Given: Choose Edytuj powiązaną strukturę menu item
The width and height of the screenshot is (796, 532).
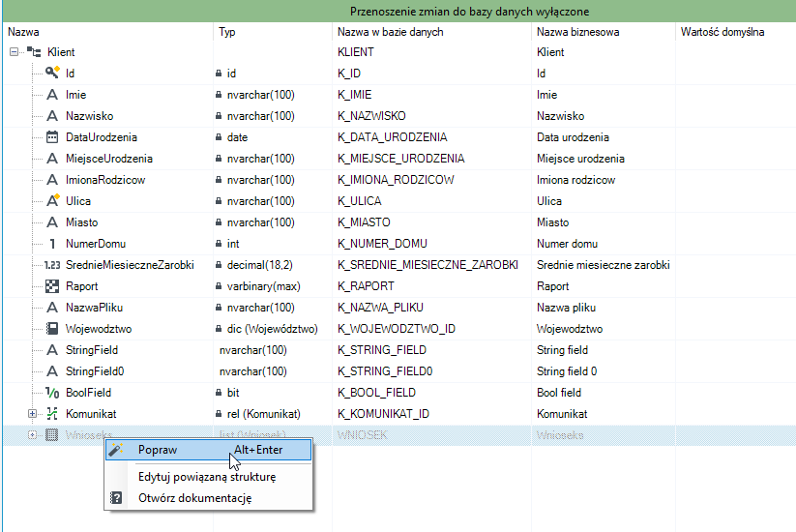Looking at the screenshot, I should (x=207, y=477).
